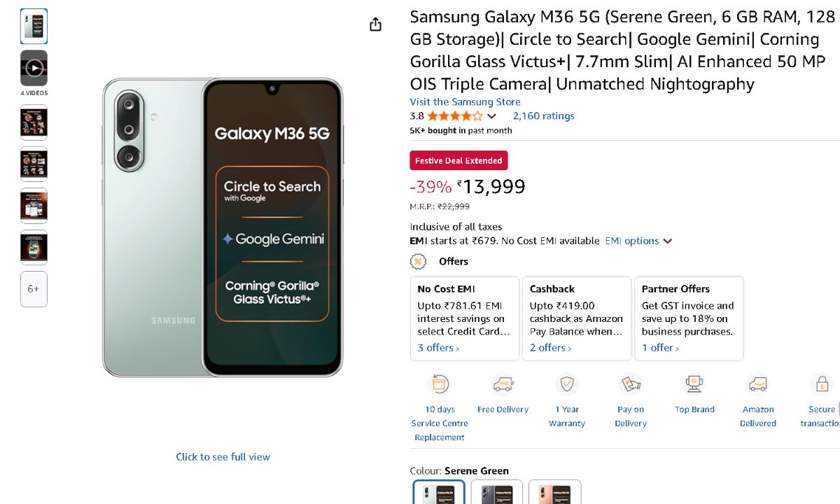Viewport: 840px width, 504px height.
Task: Click the Free Delivery truck icon
Action: (x=503, y=384)
